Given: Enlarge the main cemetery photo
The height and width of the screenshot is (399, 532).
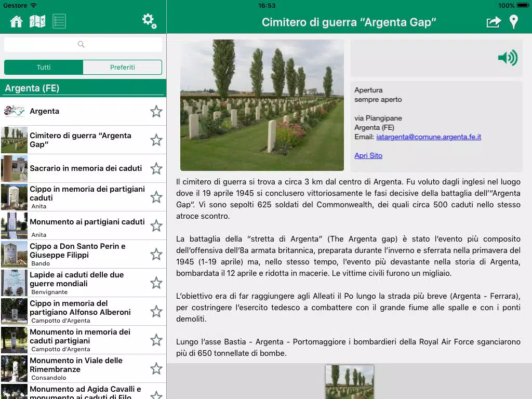Looking at the screenshot, I should point(262,105).
